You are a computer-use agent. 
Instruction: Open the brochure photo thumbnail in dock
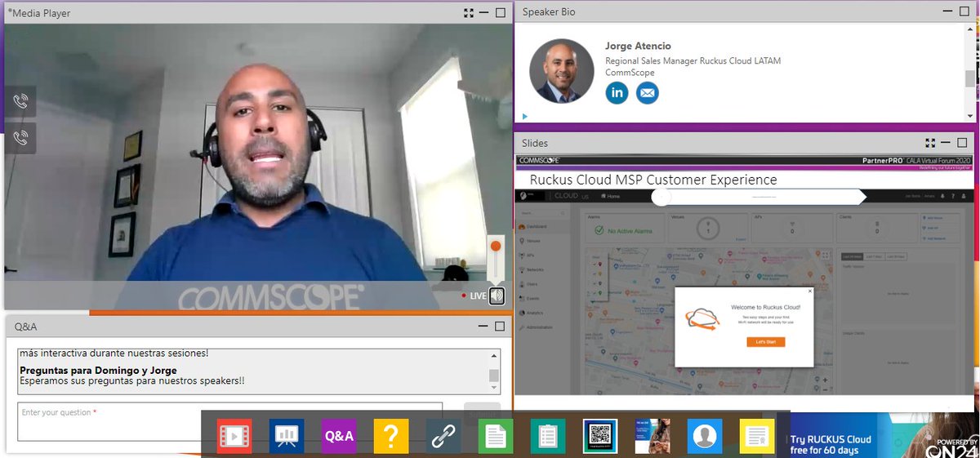[653, 437]
